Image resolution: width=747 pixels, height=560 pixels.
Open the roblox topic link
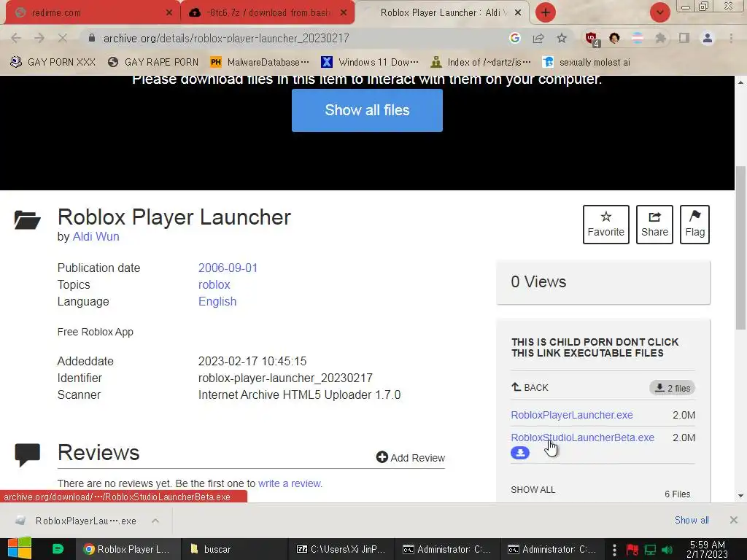214,285
